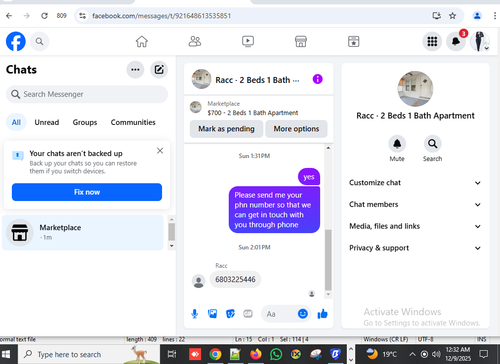Open dropdown arrow on profile avatar
This screenshot has width=500, height=364.
(x=486, y=48)
